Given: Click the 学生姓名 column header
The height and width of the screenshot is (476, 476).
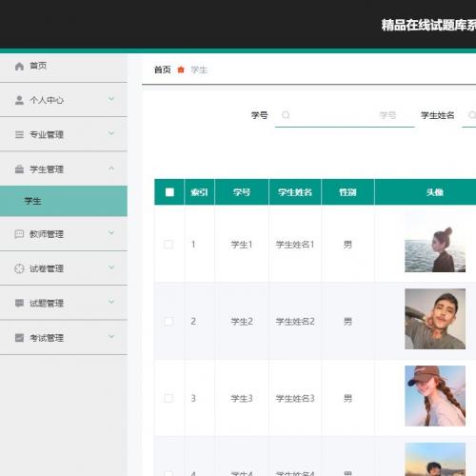Looking at the screenshot, I should 295,192.
